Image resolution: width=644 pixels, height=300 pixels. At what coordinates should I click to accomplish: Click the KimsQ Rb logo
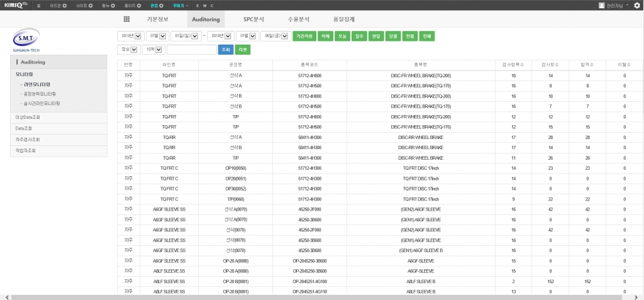16,6
